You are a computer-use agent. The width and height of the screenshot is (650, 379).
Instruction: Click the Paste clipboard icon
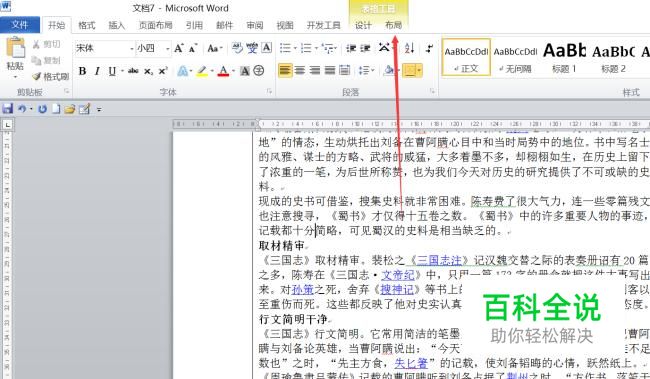[16, 48]
